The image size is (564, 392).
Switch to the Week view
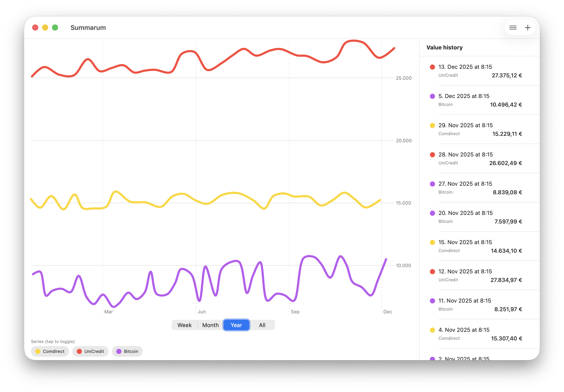(x=184, y=325)
